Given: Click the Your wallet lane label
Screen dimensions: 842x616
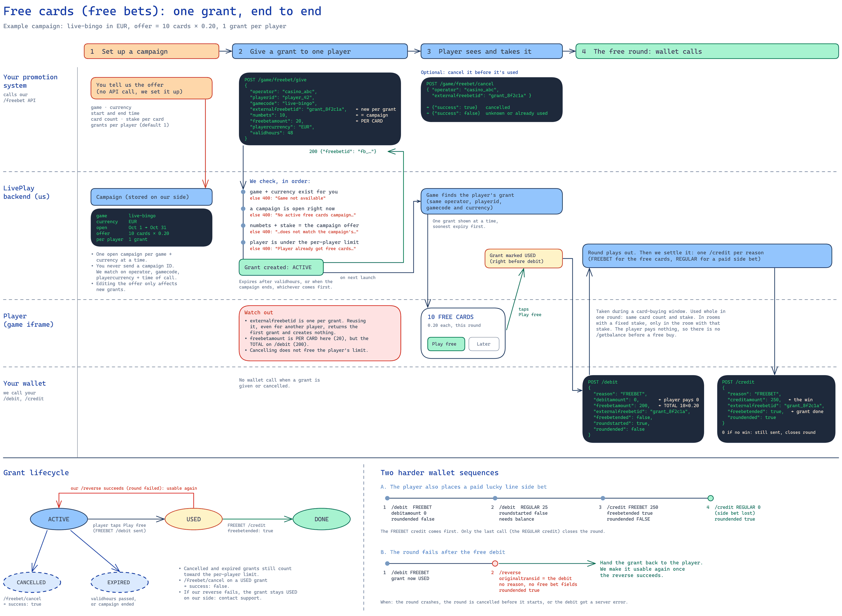Looking at the screenshot, I should click(25, 383).
